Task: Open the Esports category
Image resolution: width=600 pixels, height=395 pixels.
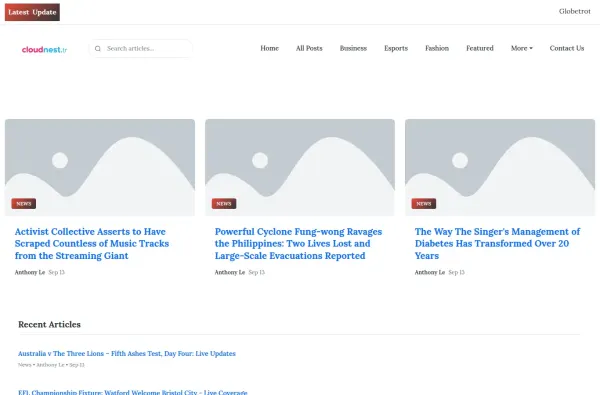Action: 396,48
